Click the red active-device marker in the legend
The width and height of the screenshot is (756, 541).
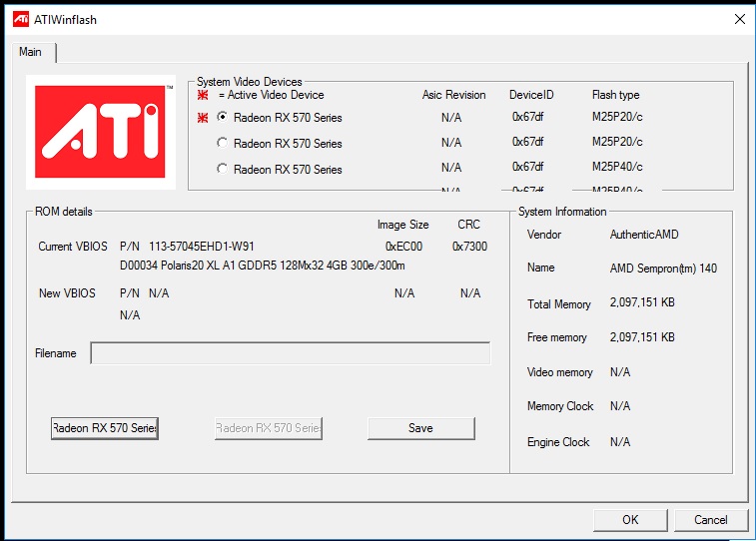203,95
